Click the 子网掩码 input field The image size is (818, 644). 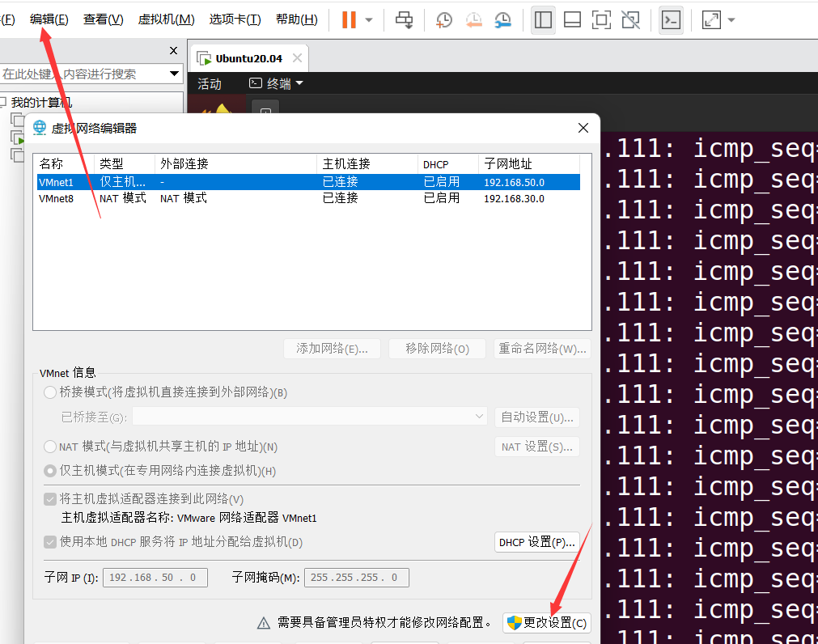[357, 578]
